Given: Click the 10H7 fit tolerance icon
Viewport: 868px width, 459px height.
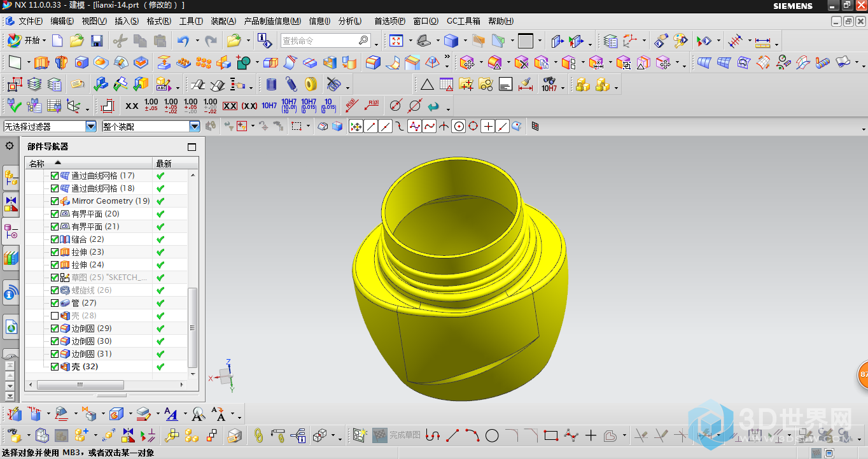Looking at the screenshot, I should (269, 106).
